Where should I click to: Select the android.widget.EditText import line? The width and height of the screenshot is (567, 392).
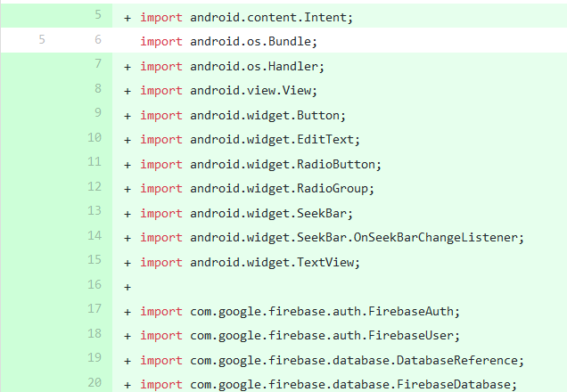click(x=251, y=140)
